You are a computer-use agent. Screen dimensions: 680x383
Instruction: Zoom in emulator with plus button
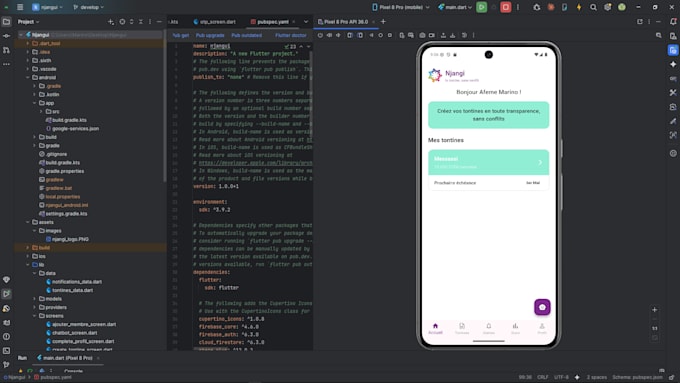tap(654, 310)
